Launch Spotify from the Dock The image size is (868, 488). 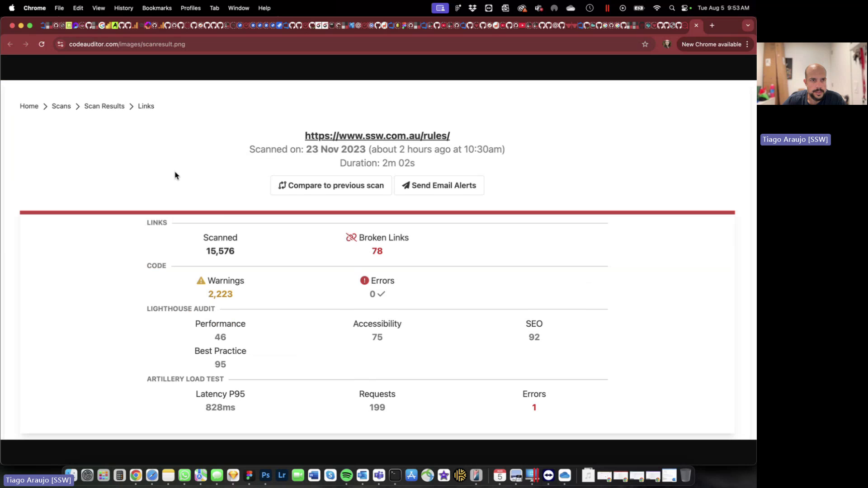pos(347,475)
